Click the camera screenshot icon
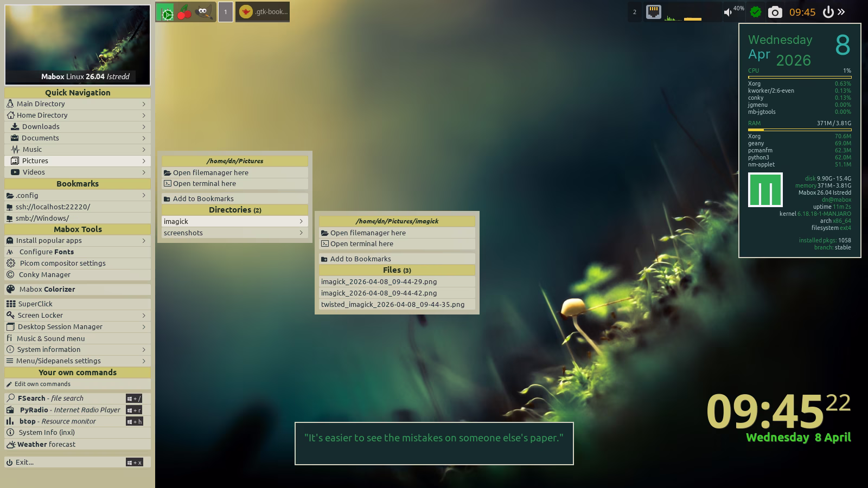The height and width of the screenshot is (488, 868). pos(775,12)
